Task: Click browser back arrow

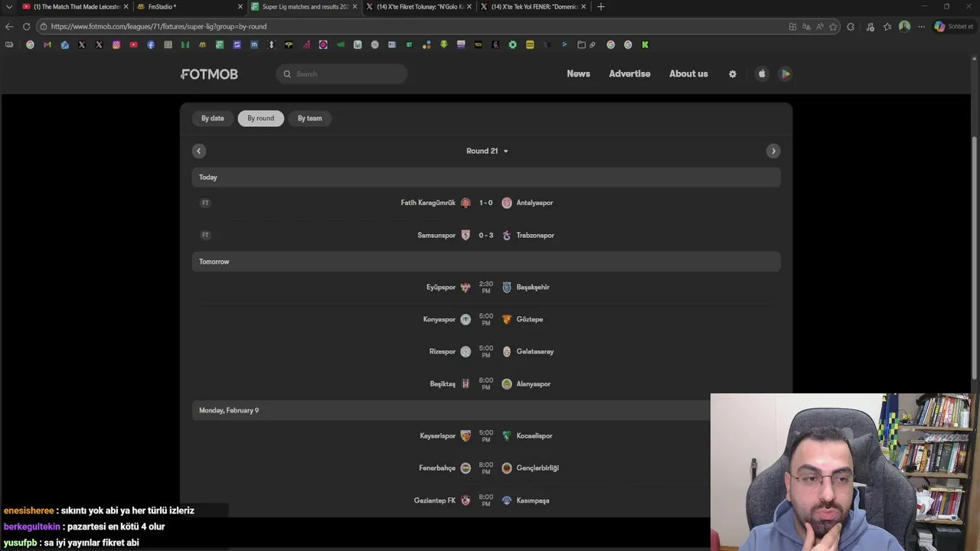Action: point(9,26)
